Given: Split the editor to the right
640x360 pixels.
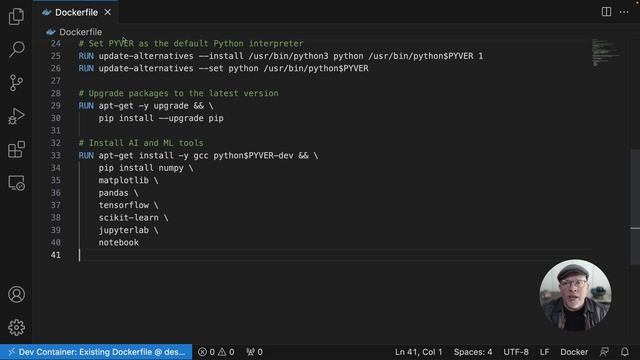Looking at the screenshot, I should [607, 12].
